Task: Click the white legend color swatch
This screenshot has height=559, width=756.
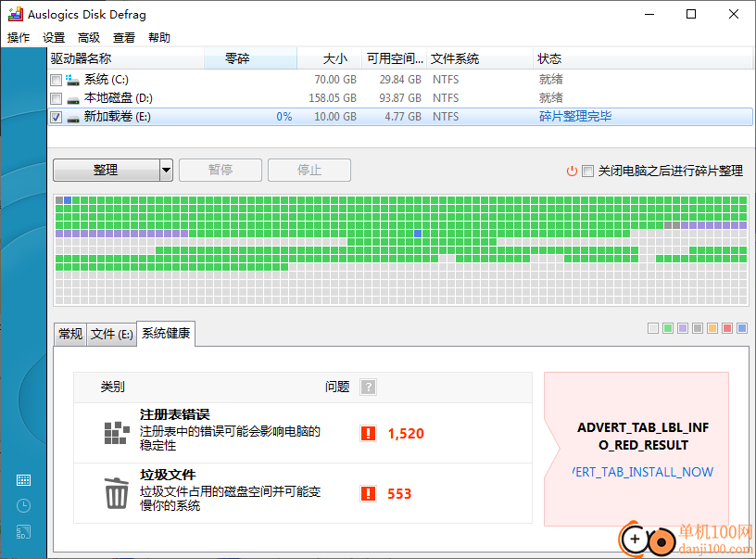Action: tap(653, 328)
